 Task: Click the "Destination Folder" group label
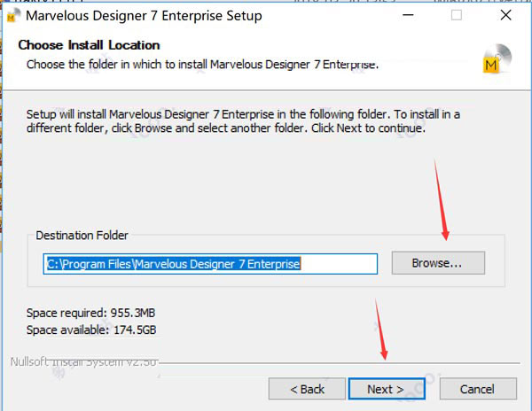point(82,236)
